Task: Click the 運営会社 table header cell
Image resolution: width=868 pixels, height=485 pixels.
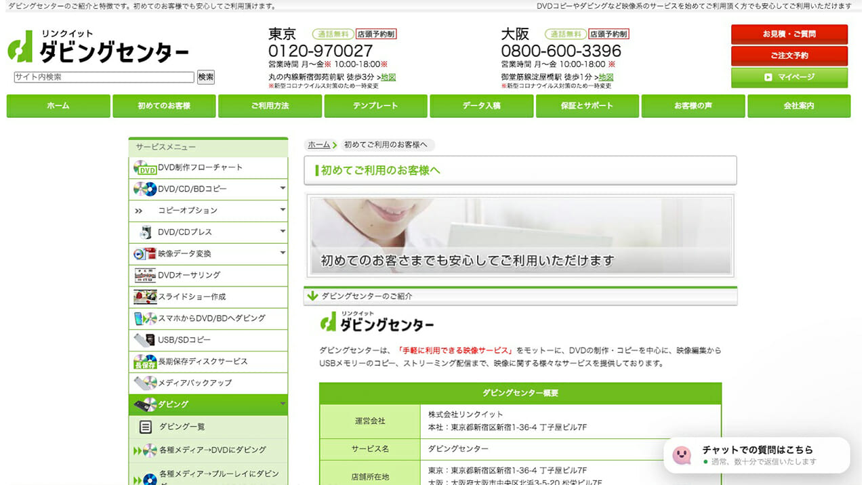Action: point(370,421)
